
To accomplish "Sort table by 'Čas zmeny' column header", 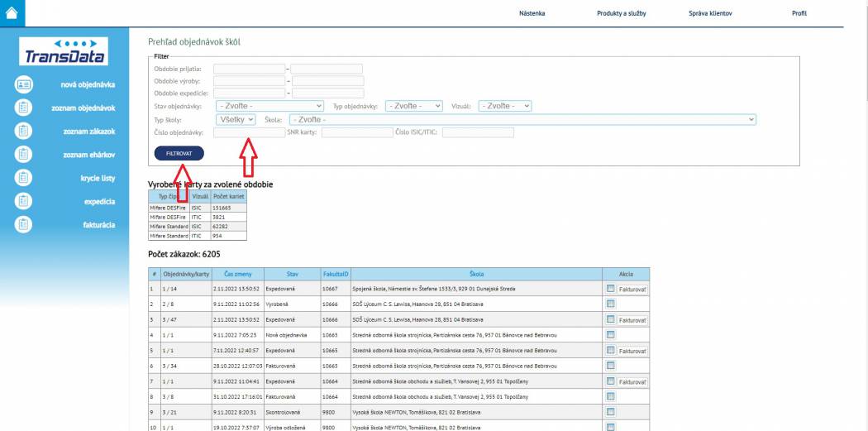I will pyautogui.click(x=237, y=273).
